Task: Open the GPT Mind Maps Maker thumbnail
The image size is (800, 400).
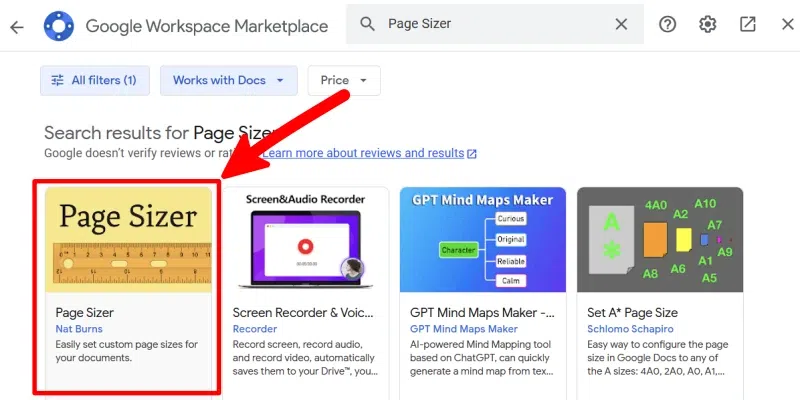Action: point(483,239)
